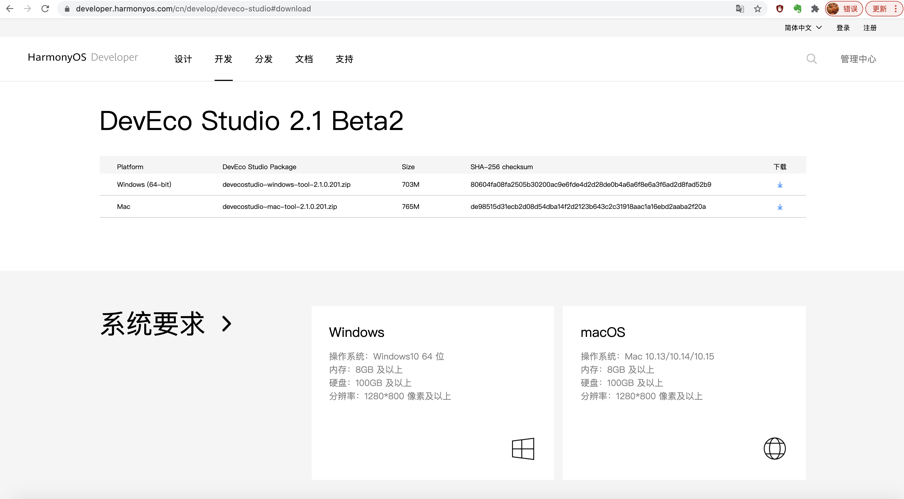
Task: Open the 文档 navigation menu
Action: click(304, 59)
